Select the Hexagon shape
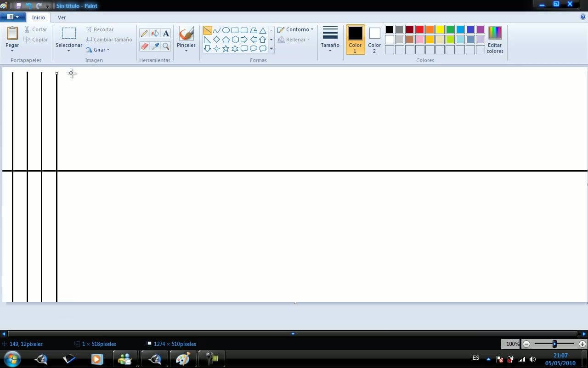The width and height of the screenshot is (588, 368). pyautogui.click(x=235, y=40)
